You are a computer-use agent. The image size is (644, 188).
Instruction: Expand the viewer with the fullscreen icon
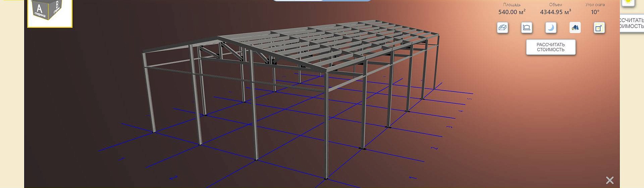[x=599, y=28]
